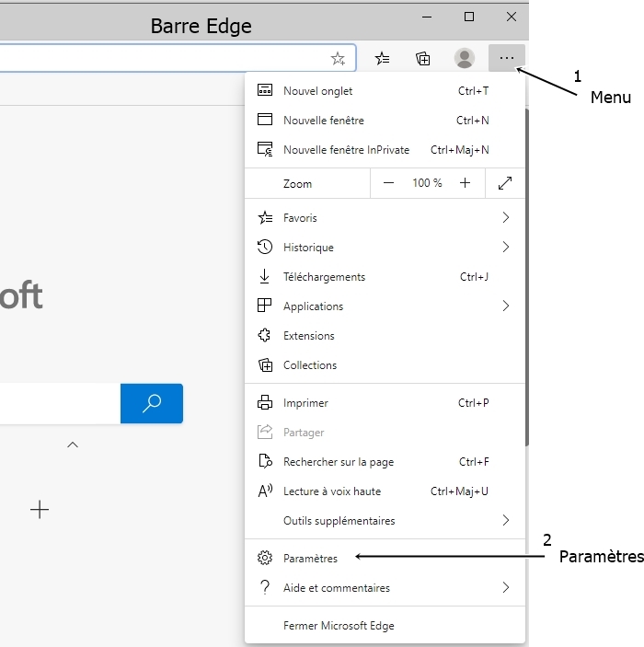Choose Rechercher sur la page
This screenshot has height=647, width=644.
pos(385,462)
